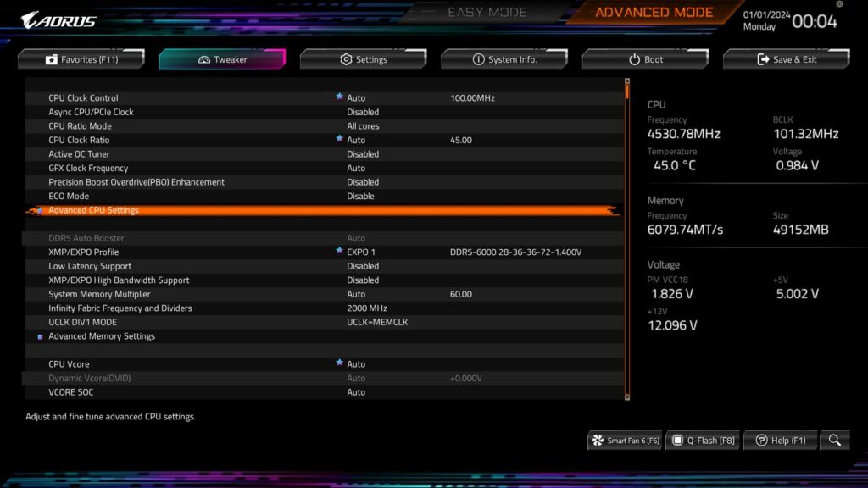Change CPU Clock Ratio Auto value
The image size is (868, 488).
coord(356,140)
